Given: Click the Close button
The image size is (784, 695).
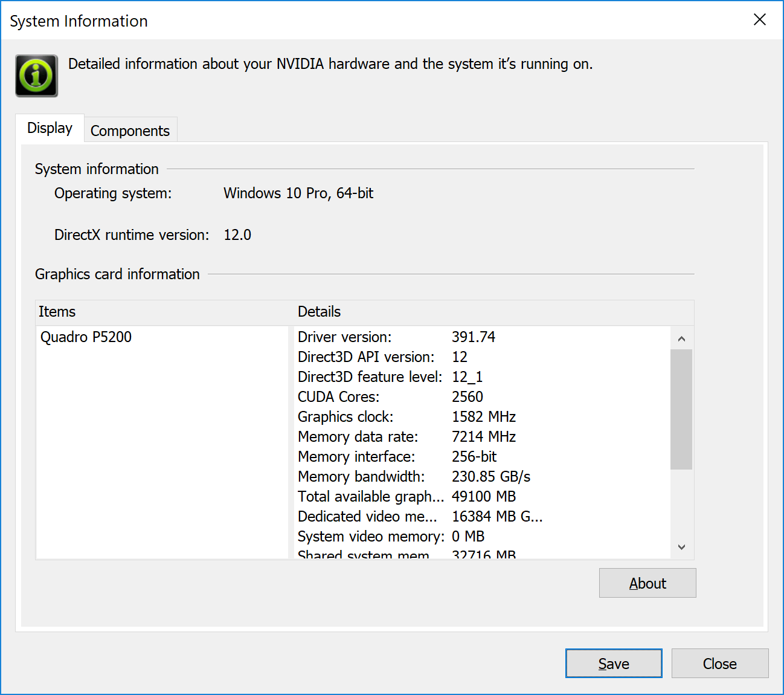Looking at the screenshot, I should tap(720, 664).
